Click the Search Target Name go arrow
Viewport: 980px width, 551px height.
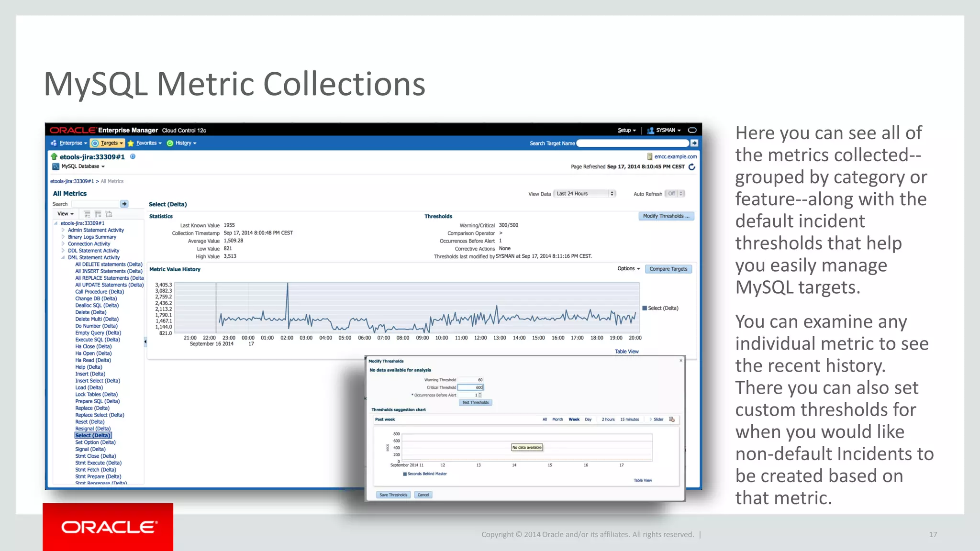(x=694, y=143)
